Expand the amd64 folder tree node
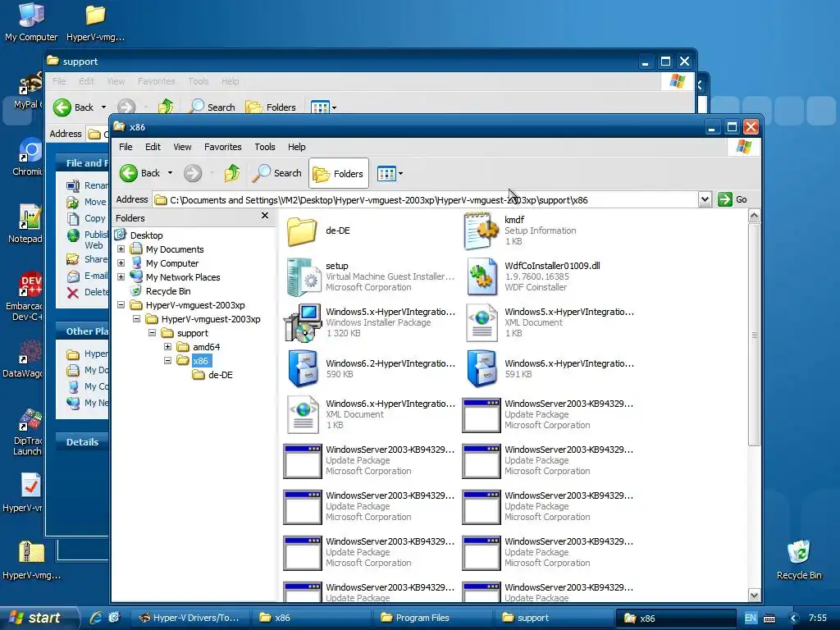840x630 pixels. coord(167,347)
